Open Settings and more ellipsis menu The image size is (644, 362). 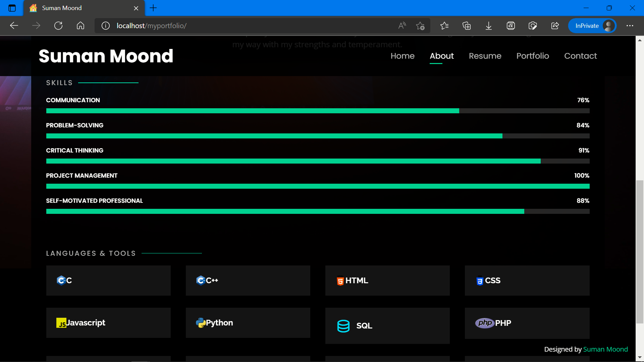pyautogui.click(x=630, y=26)
